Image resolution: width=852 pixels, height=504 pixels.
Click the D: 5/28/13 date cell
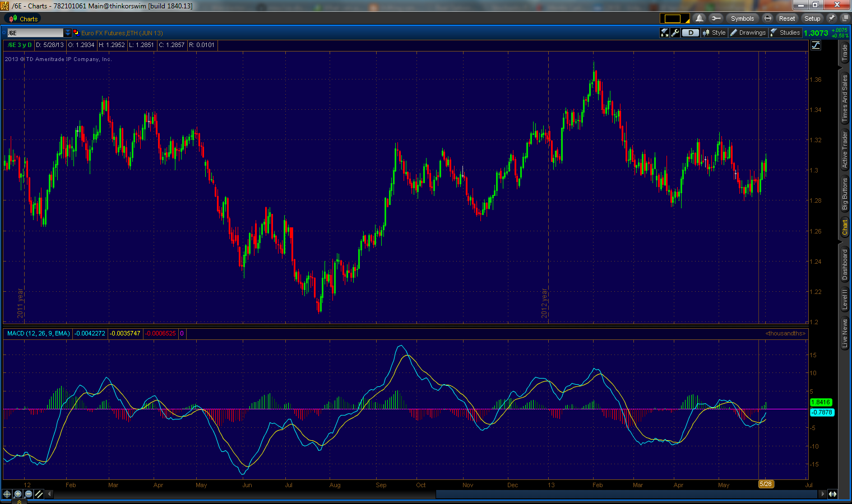pos(50,45)
